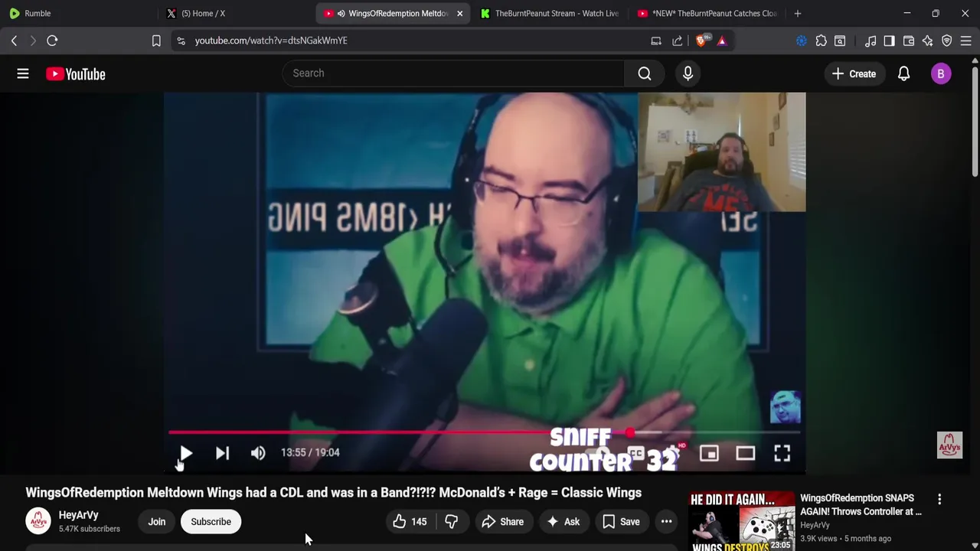980x551 pixels.
Task: Toggle closed captions CC on video
Action: coord(635,454)
